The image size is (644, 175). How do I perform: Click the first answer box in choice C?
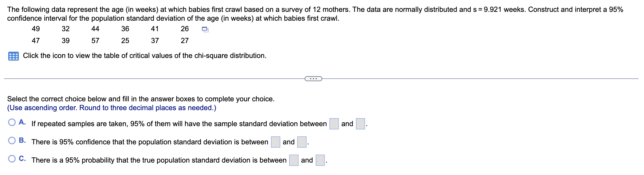point(293,160)
